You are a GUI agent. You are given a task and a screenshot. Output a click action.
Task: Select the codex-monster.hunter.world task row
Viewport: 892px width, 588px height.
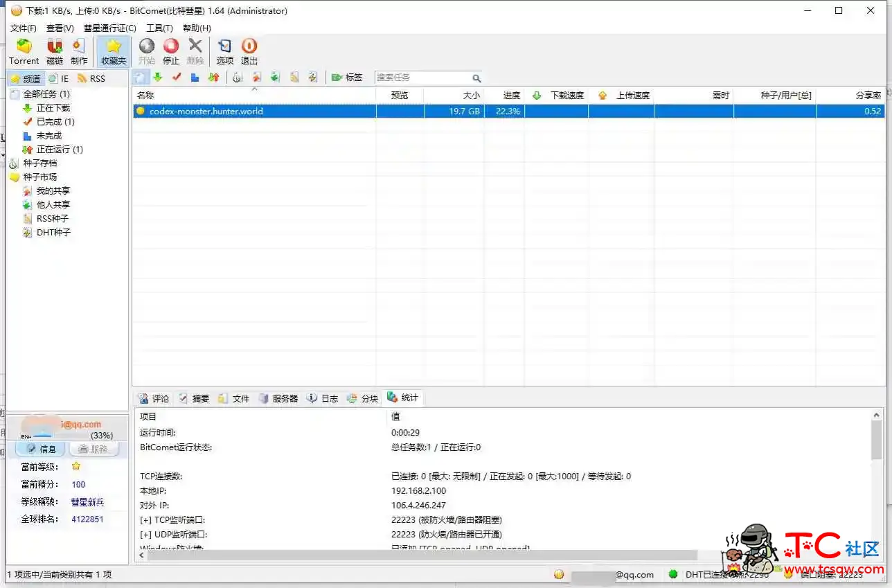coord(509,111)
